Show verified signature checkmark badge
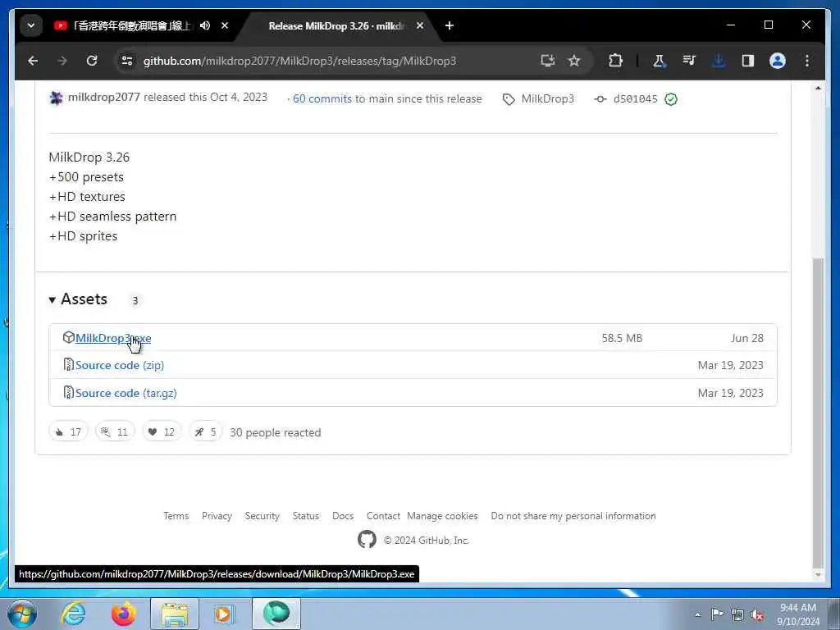Screen dimensions: 840x630 [x=671, y=98]
